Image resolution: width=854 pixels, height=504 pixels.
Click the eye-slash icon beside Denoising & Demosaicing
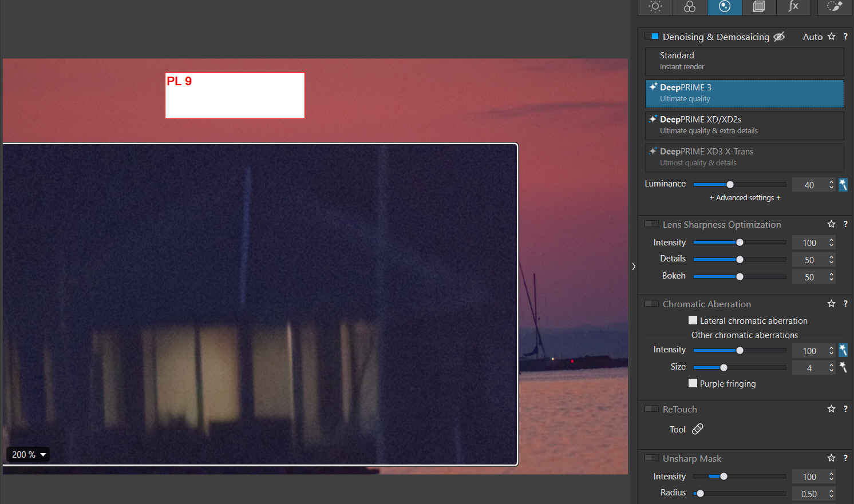779,37
